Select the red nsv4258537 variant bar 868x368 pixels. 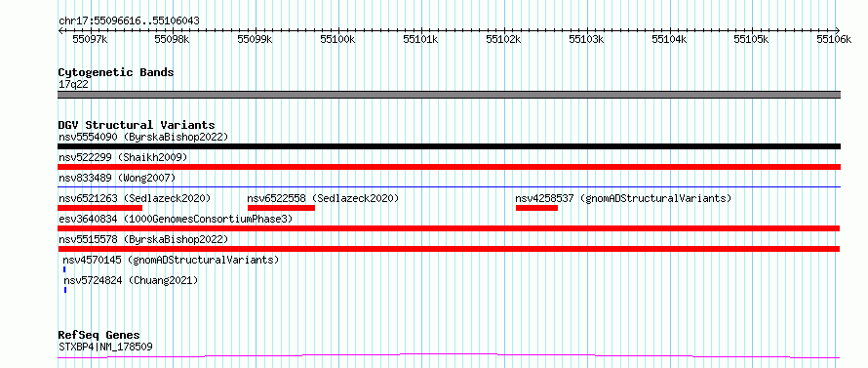(536, 208)
